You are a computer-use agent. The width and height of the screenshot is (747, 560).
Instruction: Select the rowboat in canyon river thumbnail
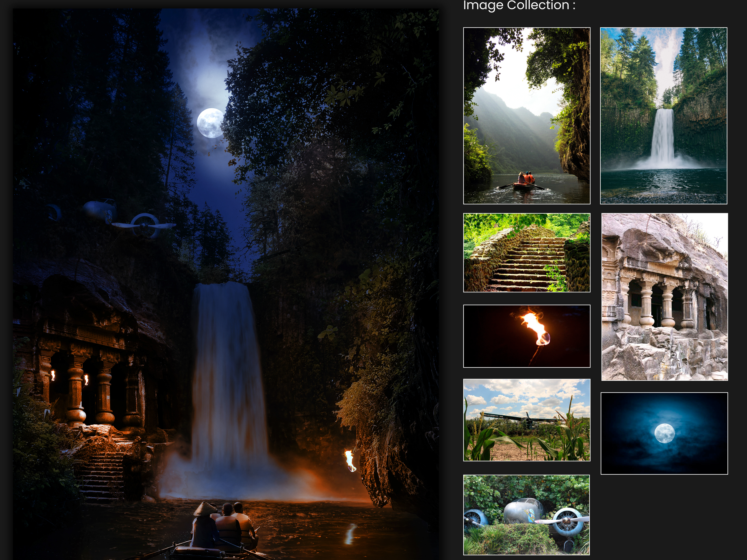click(527, 116)
